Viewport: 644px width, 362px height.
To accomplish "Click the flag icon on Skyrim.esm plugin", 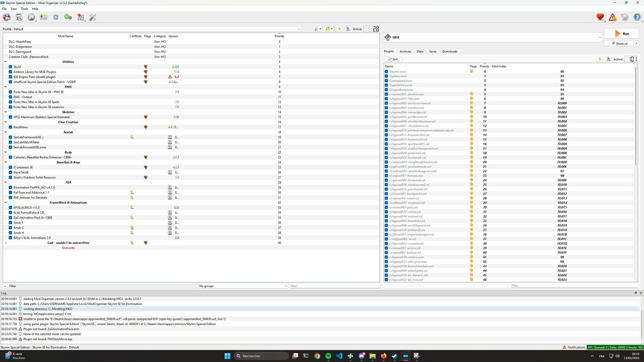I will pyautogui.click(x=471, y=71).
